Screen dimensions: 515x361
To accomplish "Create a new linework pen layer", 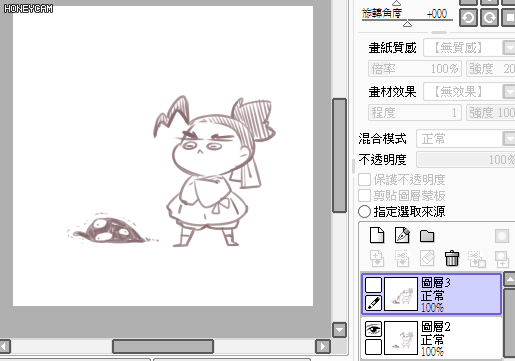I will (402, 235).
